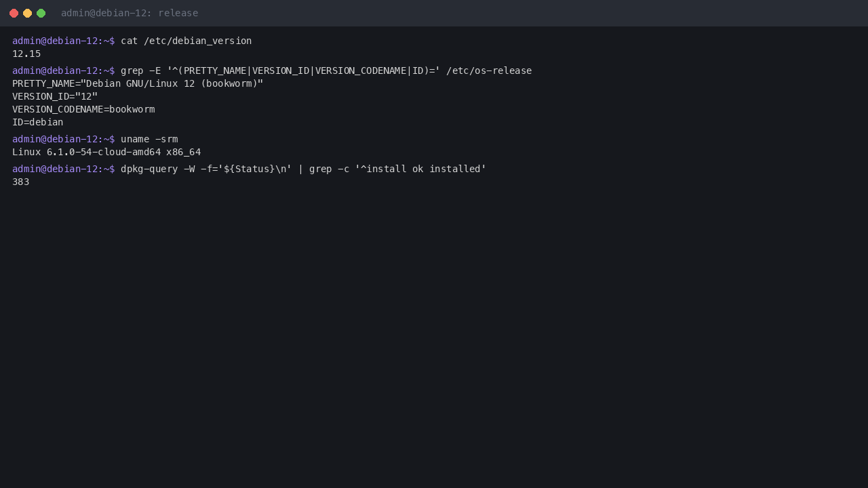The width and height of the screenshot is (868, 488).
Task: Click the green maximize window button
Action: [41, 13]
